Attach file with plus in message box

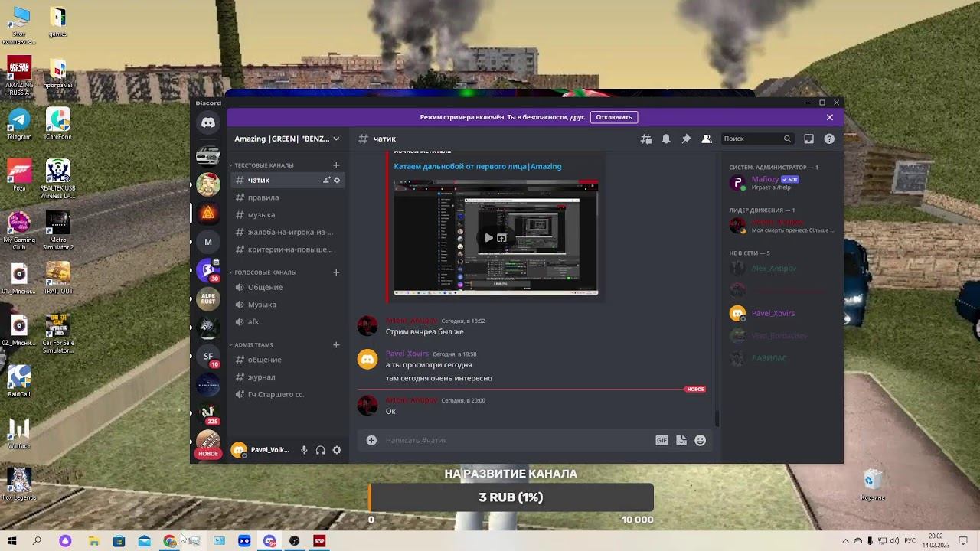click(371, 440)
